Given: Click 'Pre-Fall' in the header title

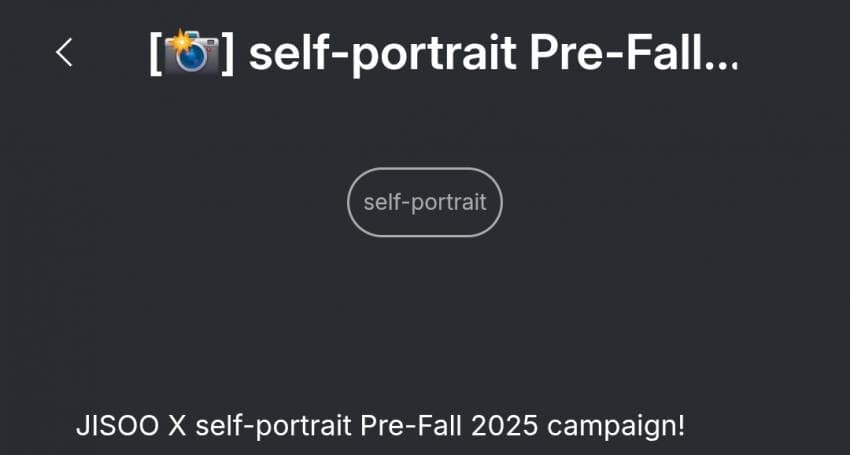Looking at the screenshot, I should coord(617,53).
